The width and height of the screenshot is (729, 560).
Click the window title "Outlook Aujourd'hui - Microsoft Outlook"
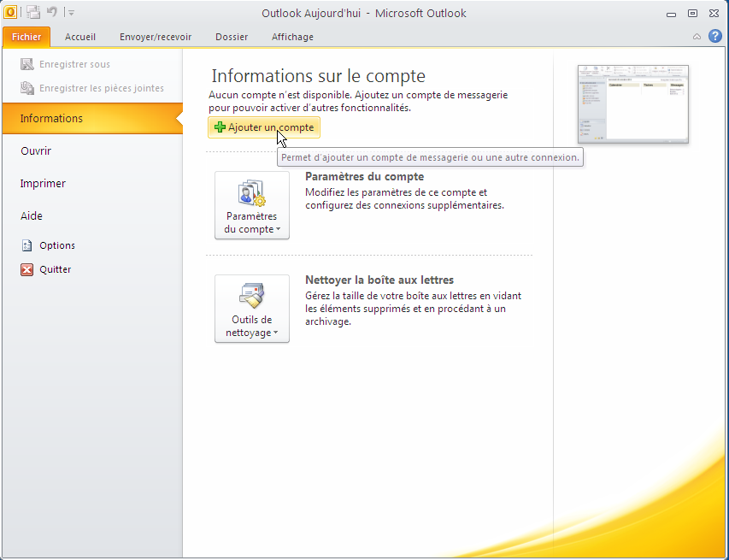click(x=364, y=13)
